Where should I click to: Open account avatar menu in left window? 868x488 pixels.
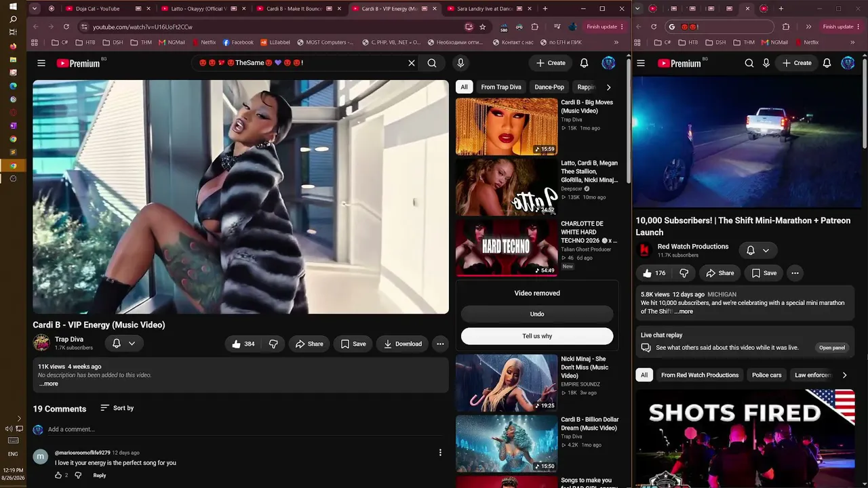(608, 63)
